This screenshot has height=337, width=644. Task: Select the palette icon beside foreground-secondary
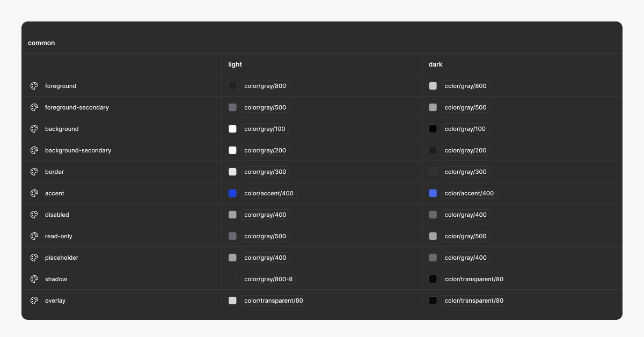click(34, 107)
